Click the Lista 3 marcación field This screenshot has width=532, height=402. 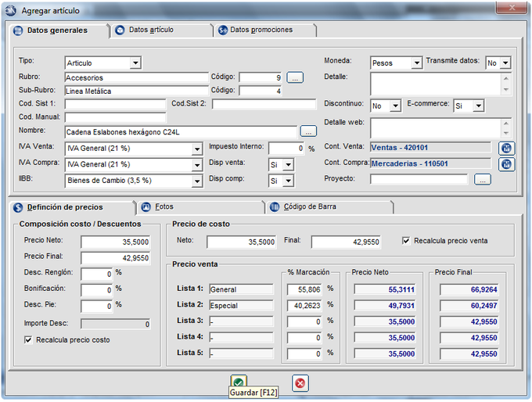(304, 321)
